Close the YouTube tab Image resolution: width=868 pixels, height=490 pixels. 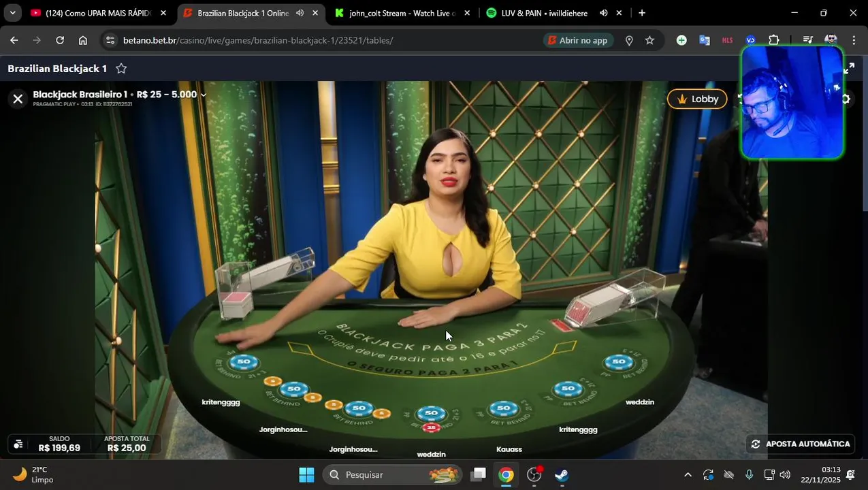[163, 13]
